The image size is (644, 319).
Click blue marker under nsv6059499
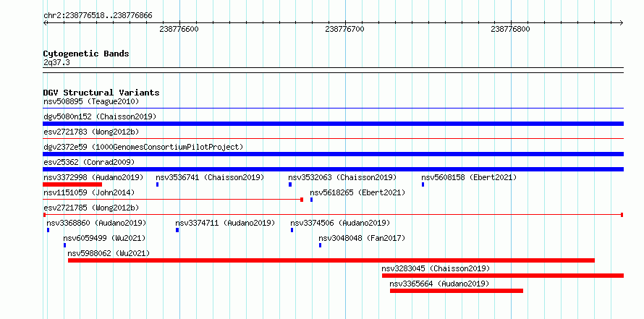click(64, 245)
